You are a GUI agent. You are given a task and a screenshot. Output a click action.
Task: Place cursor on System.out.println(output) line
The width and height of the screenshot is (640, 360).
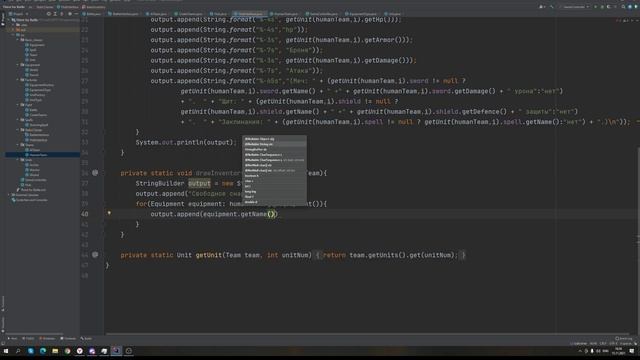pyautogui.click(x=186, y=142)
